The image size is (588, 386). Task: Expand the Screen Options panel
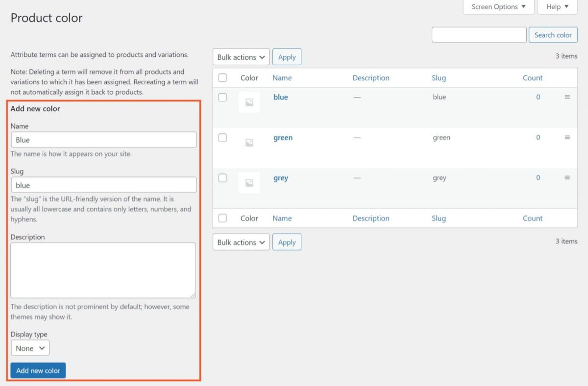tap(498, 7)
